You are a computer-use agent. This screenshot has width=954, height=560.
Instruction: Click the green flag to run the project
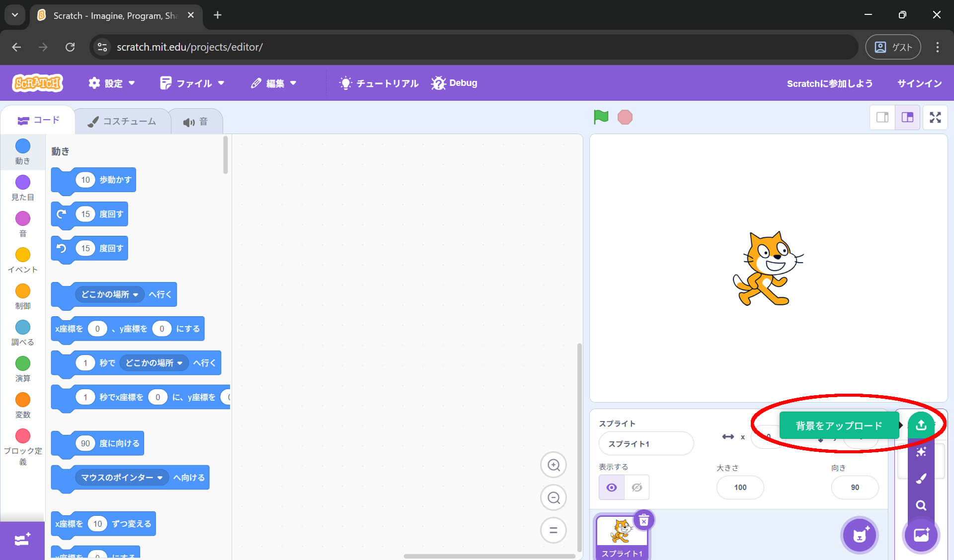(x=601, y=117)
